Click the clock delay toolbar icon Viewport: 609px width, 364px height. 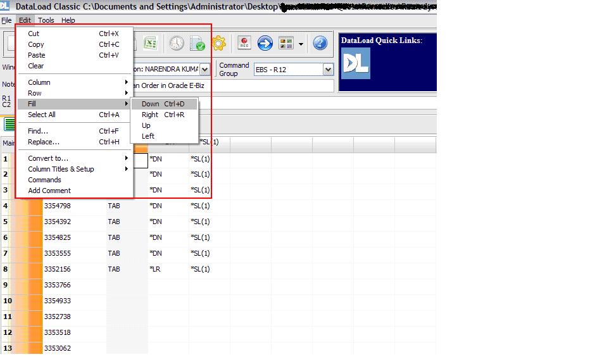click(177, 43)
